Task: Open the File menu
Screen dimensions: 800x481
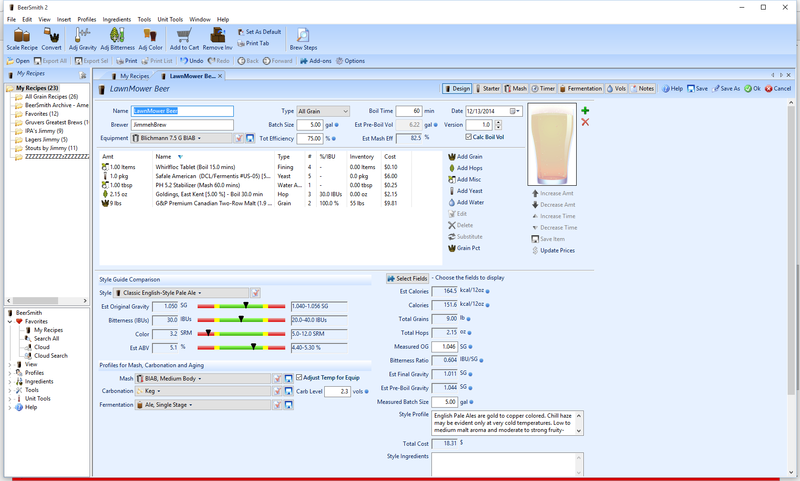Action: click(11, 19)
